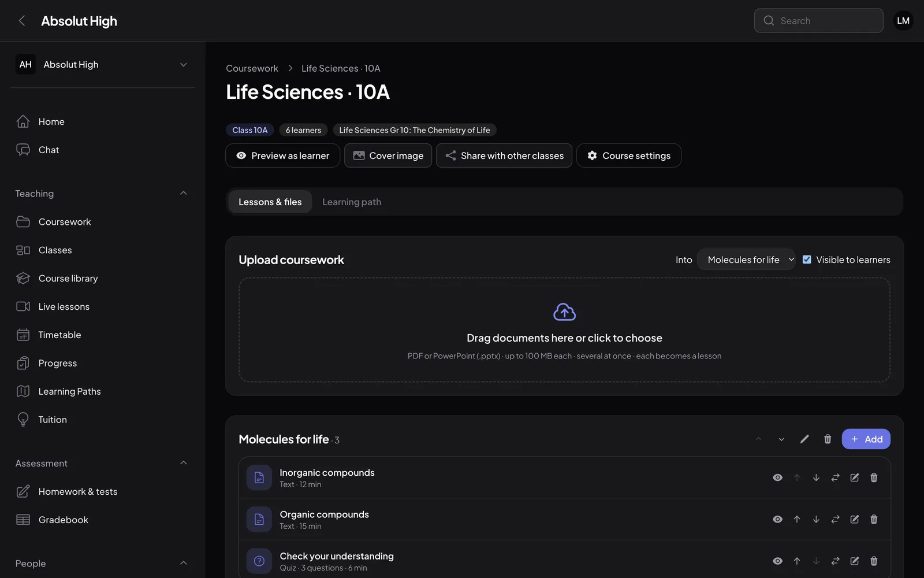924x578 pixels.
Task: Toggle visibility of Inorganic compounds lesson
Action: click(x=778, y=477)
